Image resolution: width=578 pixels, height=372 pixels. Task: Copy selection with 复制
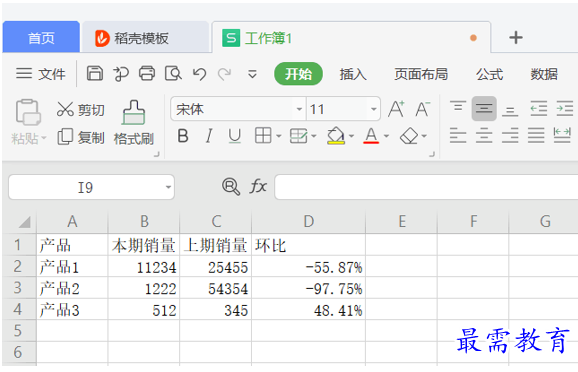click(81, 137)
